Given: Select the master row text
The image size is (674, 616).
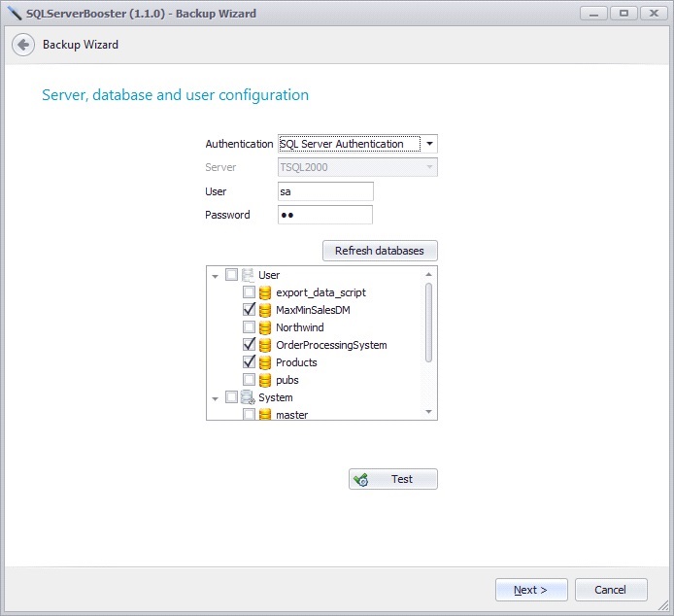Looking at the screenshot, I should (x=292, y=415).
